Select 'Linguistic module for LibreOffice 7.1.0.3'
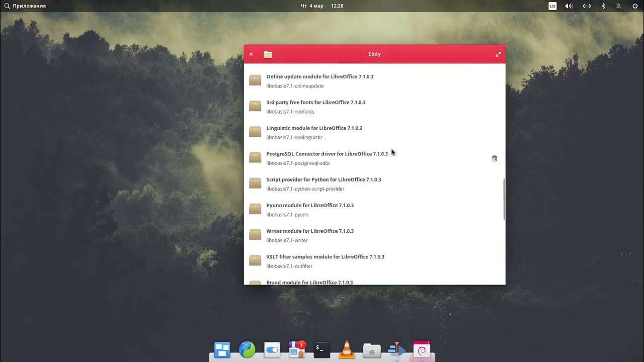The width and height of the screenshot is (644, 362). pos(314,128)
